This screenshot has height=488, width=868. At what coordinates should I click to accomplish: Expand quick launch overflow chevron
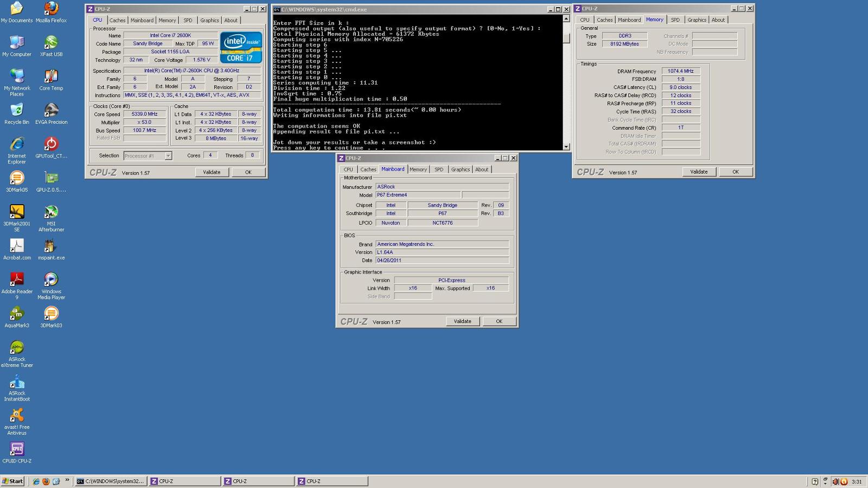click(x=67, y=480)
